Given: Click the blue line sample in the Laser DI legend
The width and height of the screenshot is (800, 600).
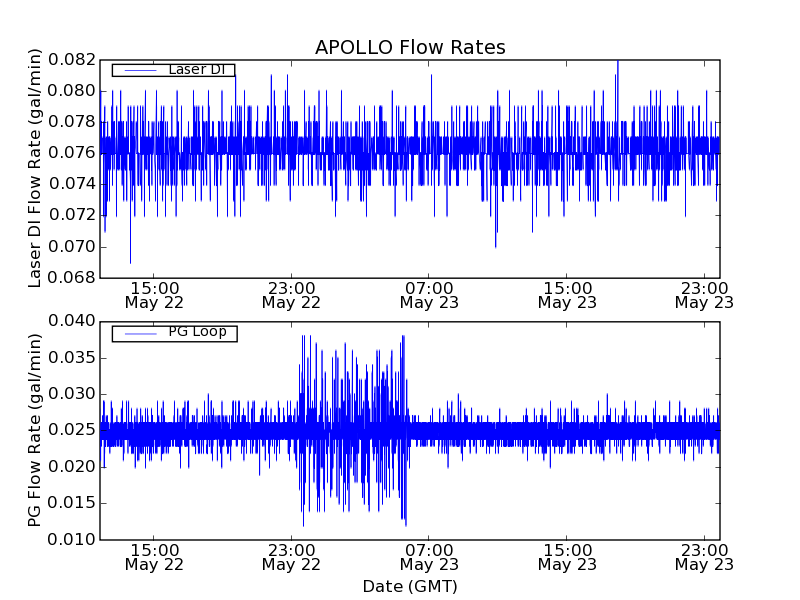Looking at the screenshot, I should click(x=137, y=70).
